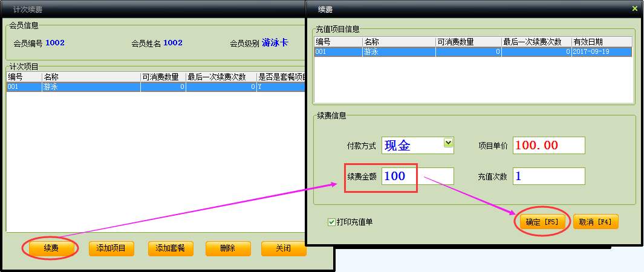This screenshot has height=272, width=644.
Task: Click the 充值次数 input field
Action: tap(548, 176)
